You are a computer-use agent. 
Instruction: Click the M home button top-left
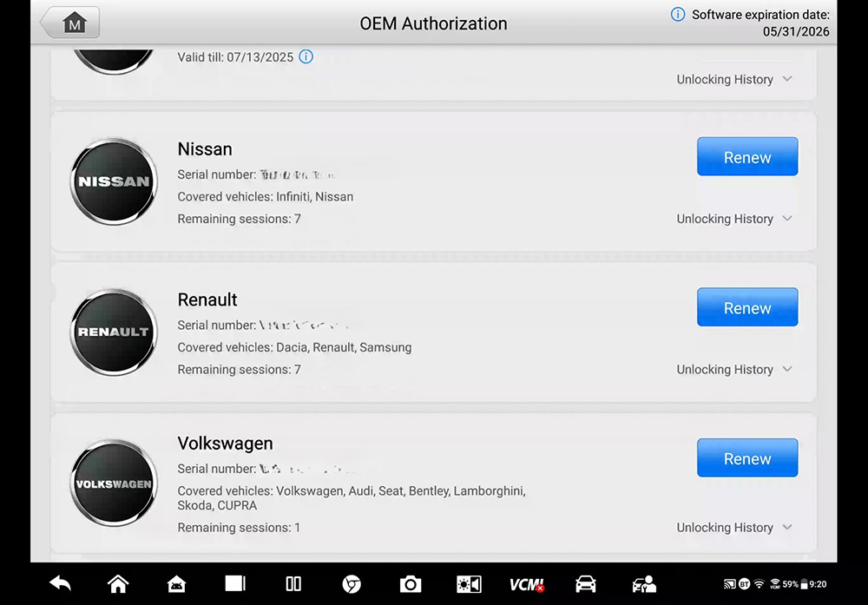[x=70, y=23]
